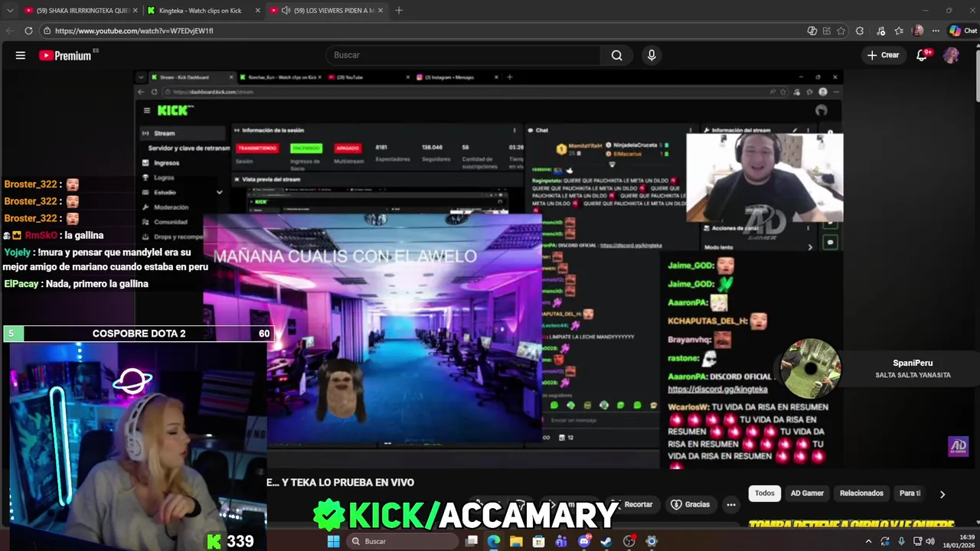This screenshot has width=980, height=551.
Task: Open Microsoft Store from the taskbar
Action: (539, 541)
